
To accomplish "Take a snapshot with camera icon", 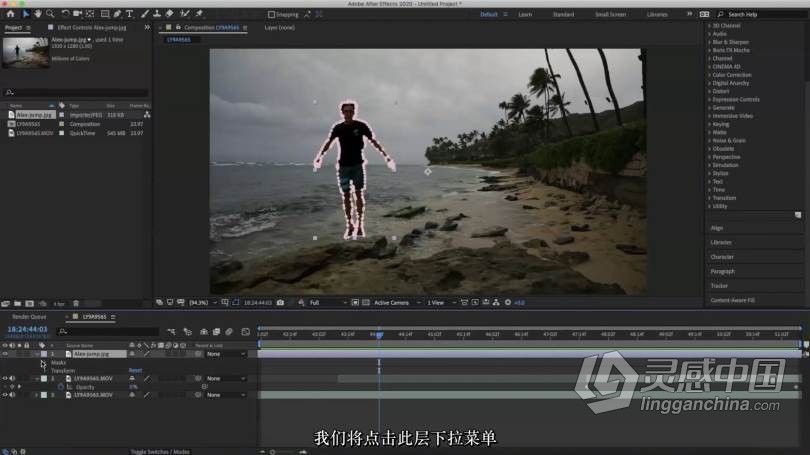I will click(x=280, y=302).
